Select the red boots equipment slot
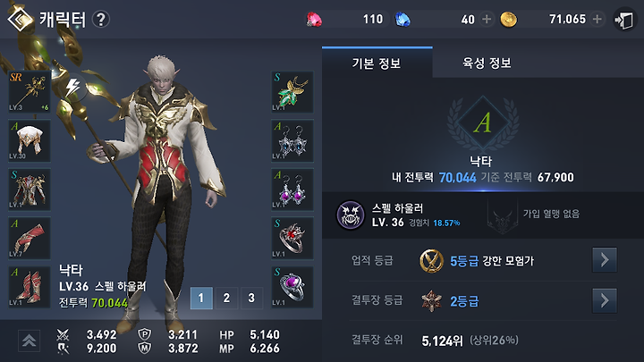Screen dimensions: 644x362 (30, 287)
